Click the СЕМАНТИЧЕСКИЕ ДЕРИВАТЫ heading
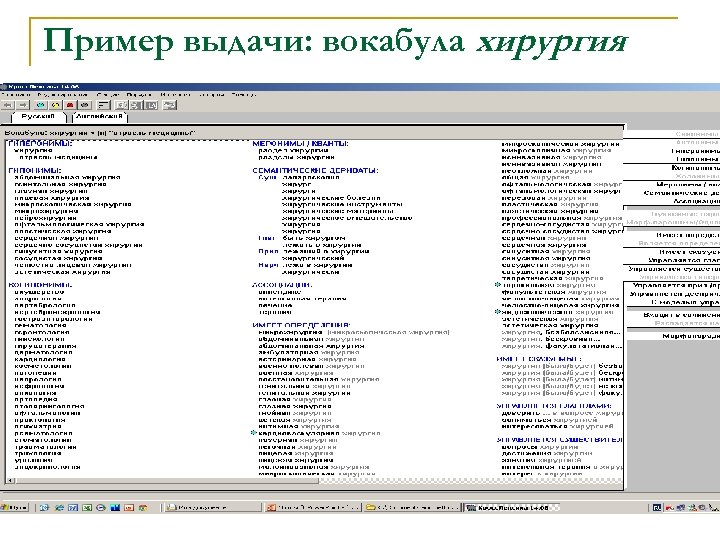 click(x=315, y=170)
